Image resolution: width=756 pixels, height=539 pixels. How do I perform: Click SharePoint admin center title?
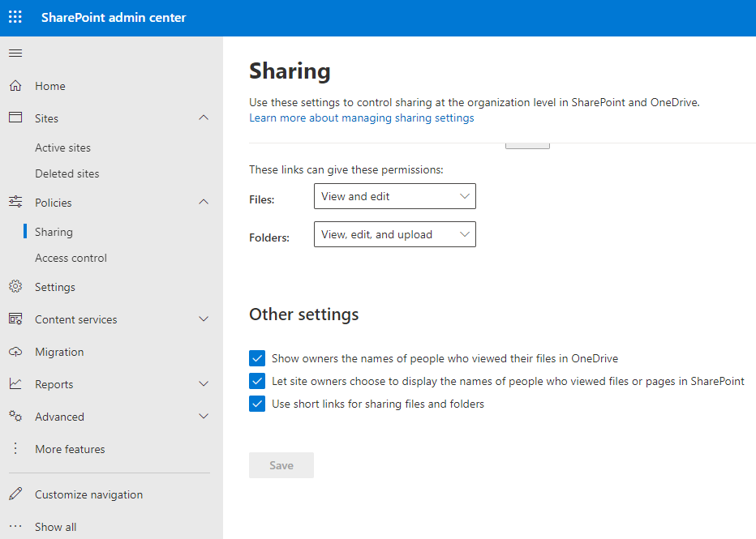click(114, 17)
